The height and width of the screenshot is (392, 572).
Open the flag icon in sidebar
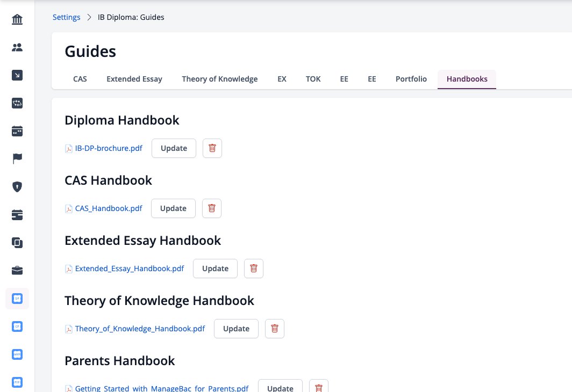(17, 159)
